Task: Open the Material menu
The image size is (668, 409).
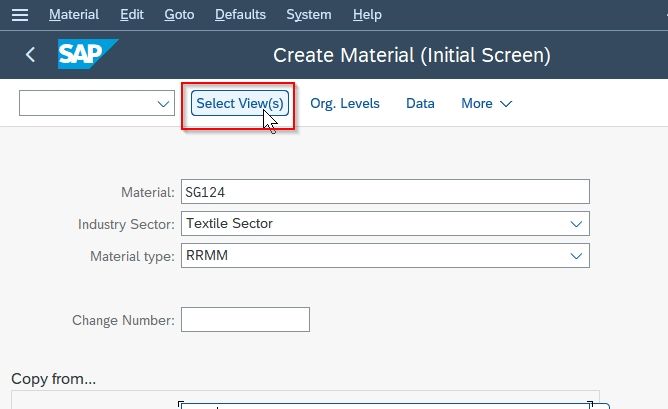Action: (74, 14)
